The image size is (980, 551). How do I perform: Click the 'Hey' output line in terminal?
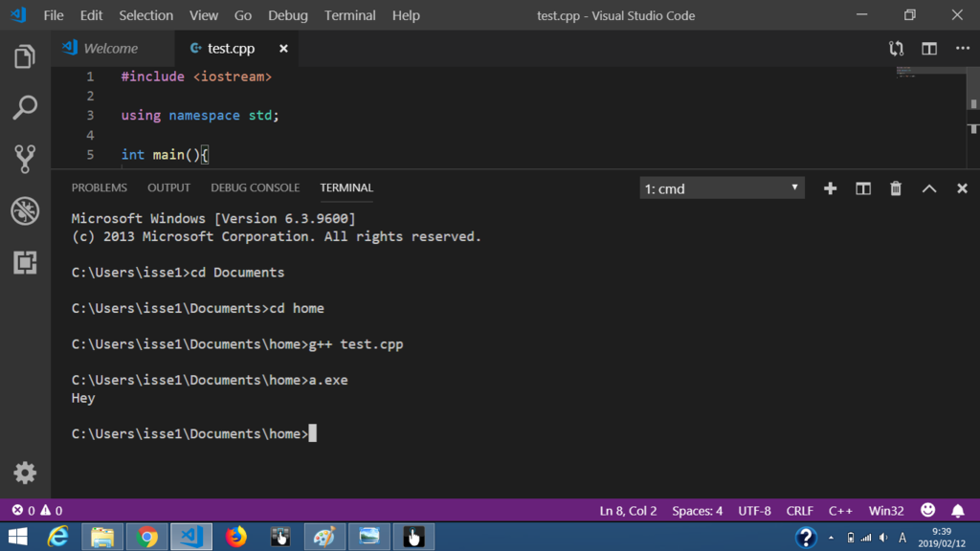coord(83,398)
